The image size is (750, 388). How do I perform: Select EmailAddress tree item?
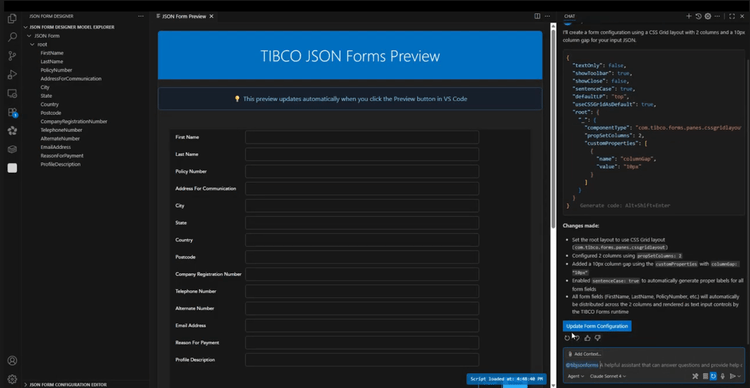pyautogui.click(x=55, y=147)
